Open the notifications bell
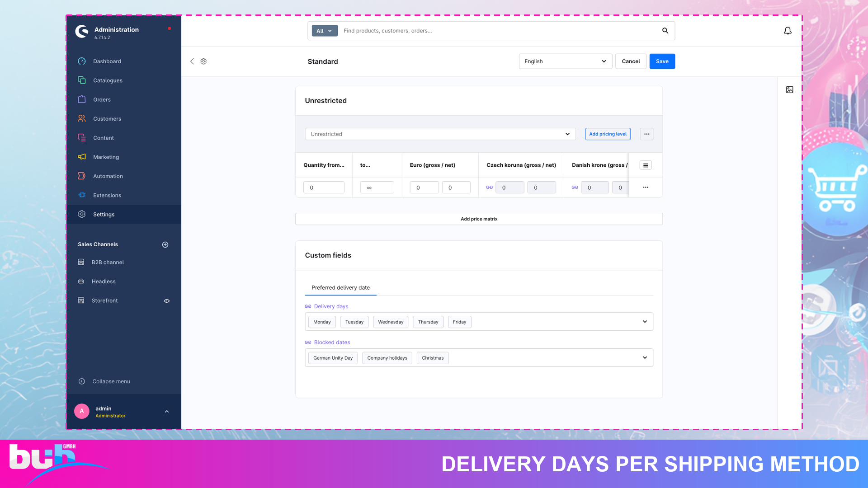This screenshot has width=868, height=488. [x=788, y=31]
